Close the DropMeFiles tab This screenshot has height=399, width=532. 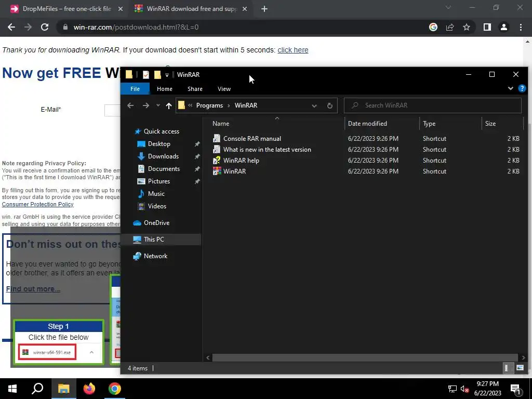click(x=121, y=9)
